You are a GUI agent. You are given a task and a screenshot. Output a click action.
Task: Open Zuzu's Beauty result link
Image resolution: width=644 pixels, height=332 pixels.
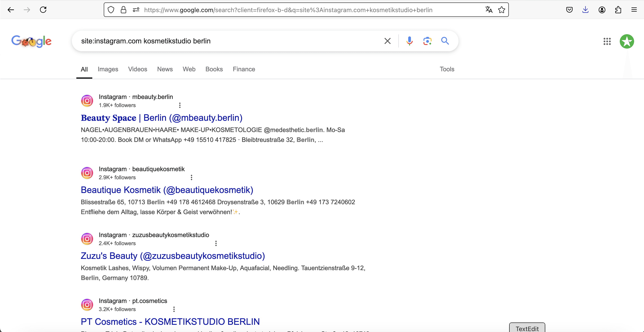[x=172, y=256]
